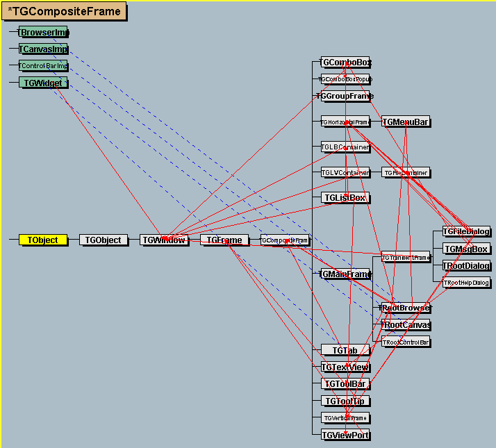Viewport: 496px width, 448px height.
Task: Select the TGFrame class node
Action: point(224,240)
